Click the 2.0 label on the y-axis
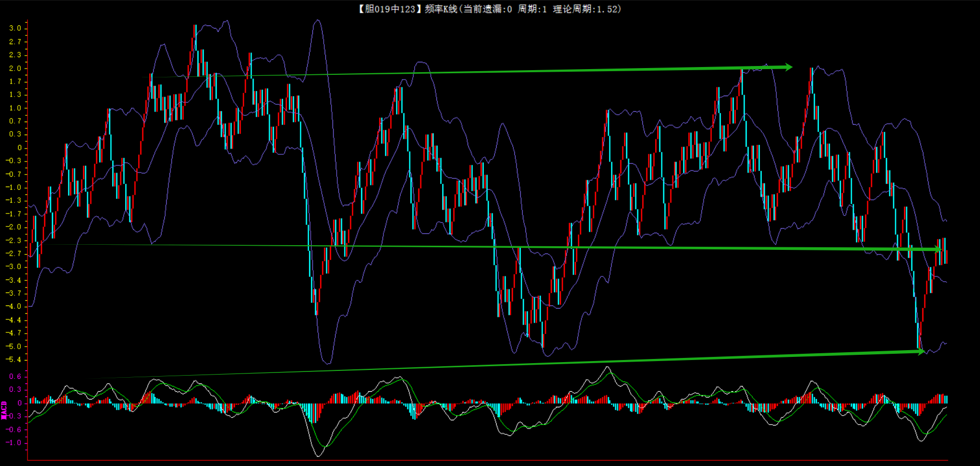The height and width of the screenshot is (466, 980). click(15, 68)
